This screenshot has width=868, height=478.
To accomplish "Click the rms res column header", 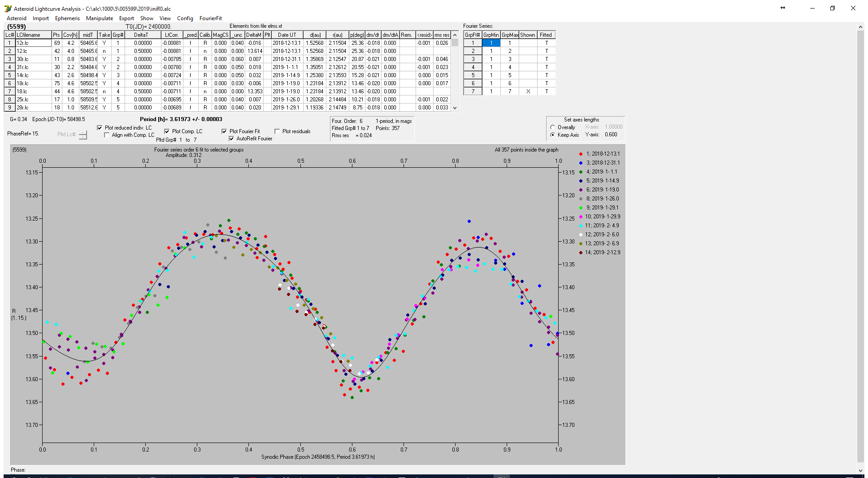I will [x=442, y=35].
